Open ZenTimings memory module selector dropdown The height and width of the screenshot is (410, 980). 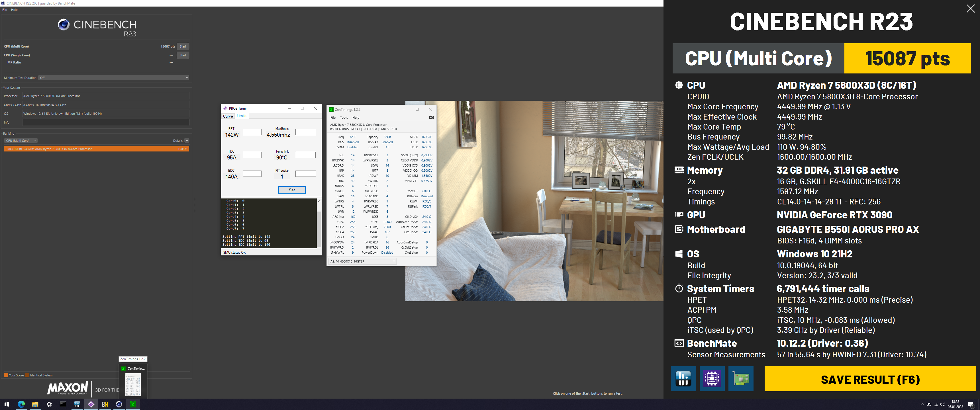click(362, 261)
